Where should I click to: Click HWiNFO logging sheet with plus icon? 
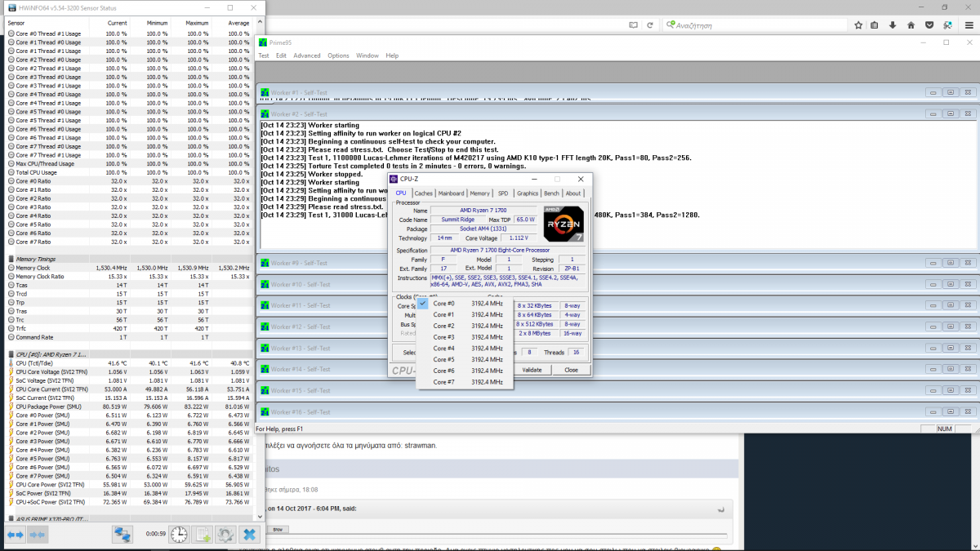[x=203, y=534]
